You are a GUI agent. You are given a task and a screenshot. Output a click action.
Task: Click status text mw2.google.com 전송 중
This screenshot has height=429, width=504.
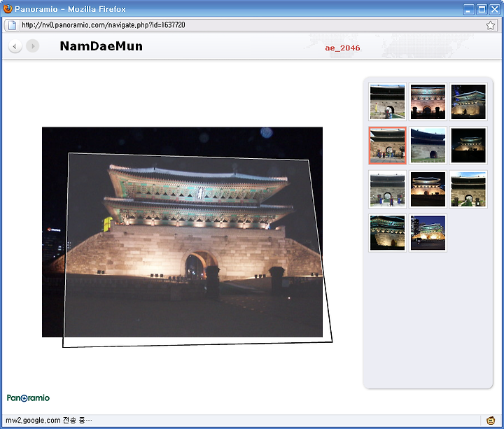[49, 421]
